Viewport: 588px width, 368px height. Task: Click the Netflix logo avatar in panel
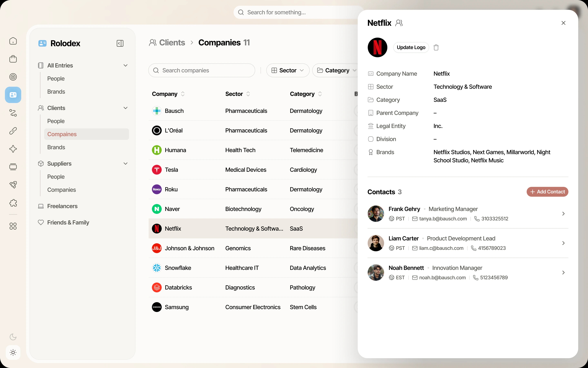(x=377, y=47)
